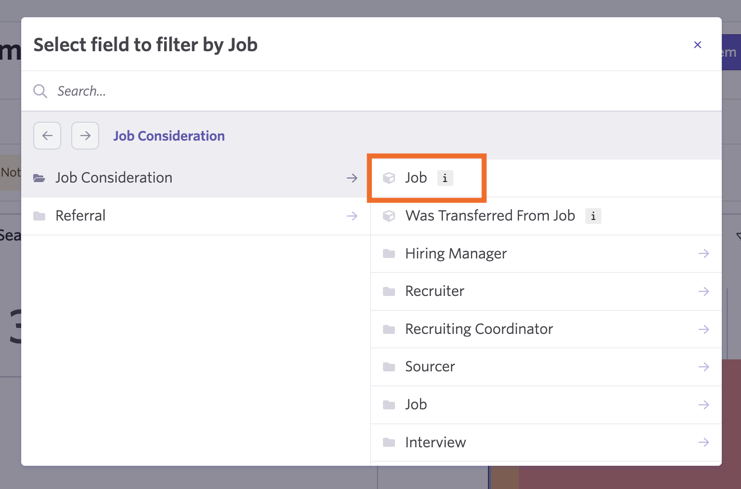Image resolution: width=741 pixels, height=489 pixels.
Task: Click the folder icon beside Recruiter
Action: [x=389, y=292]
